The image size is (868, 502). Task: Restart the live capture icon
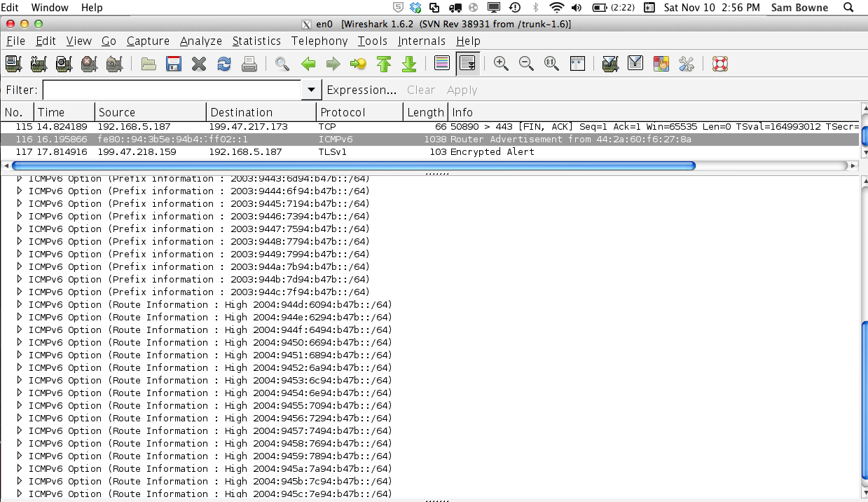(x=114, y=65)
